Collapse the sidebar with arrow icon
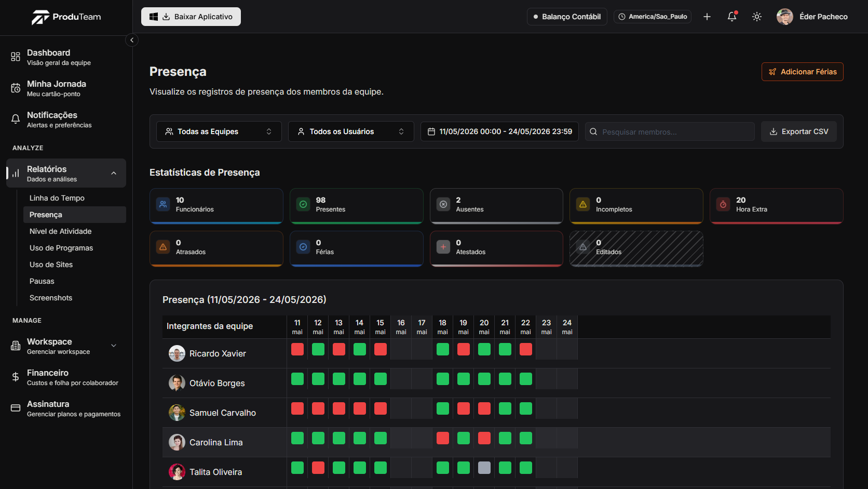The width and height of the screenshot is (868, 489). (132, 40)
